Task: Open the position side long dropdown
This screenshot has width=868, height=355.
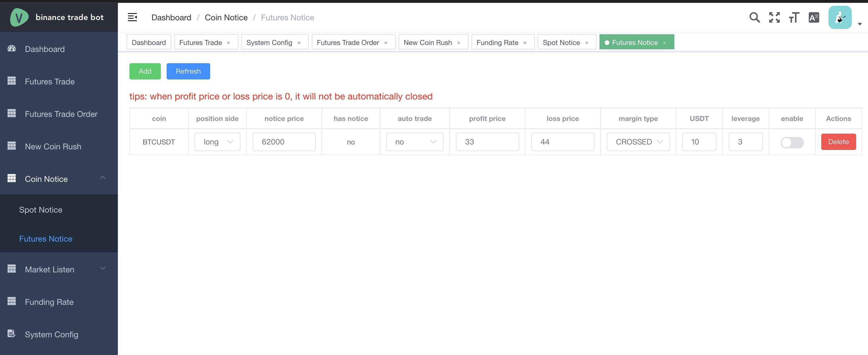Action: pyautogui.click(x=217, y=142)
